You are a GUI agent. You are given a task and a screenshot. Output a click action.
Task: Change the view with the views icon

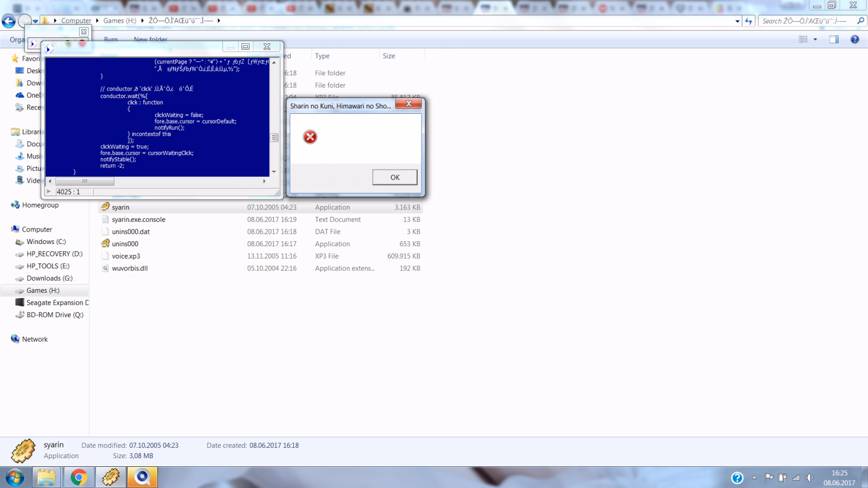point(803,40)
